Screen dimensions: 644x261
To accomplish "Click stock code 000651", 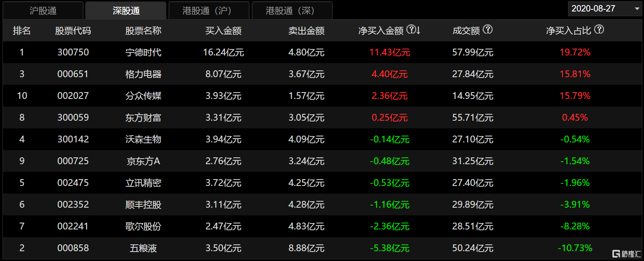I will [x=73, y=74].
